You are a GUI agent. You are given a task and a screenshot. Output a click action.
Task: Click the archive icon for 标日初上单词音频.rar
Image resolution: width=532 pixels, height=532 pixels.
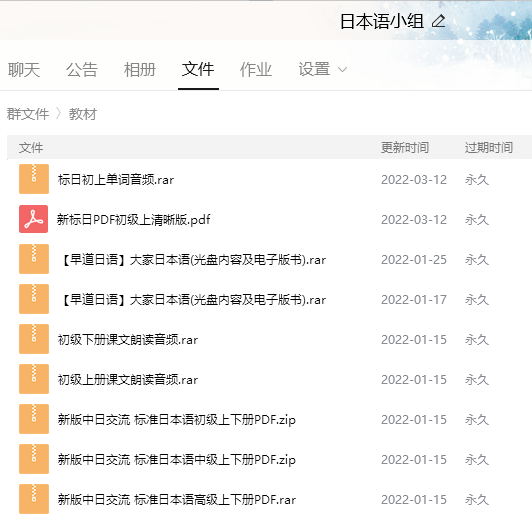point(34,179)
